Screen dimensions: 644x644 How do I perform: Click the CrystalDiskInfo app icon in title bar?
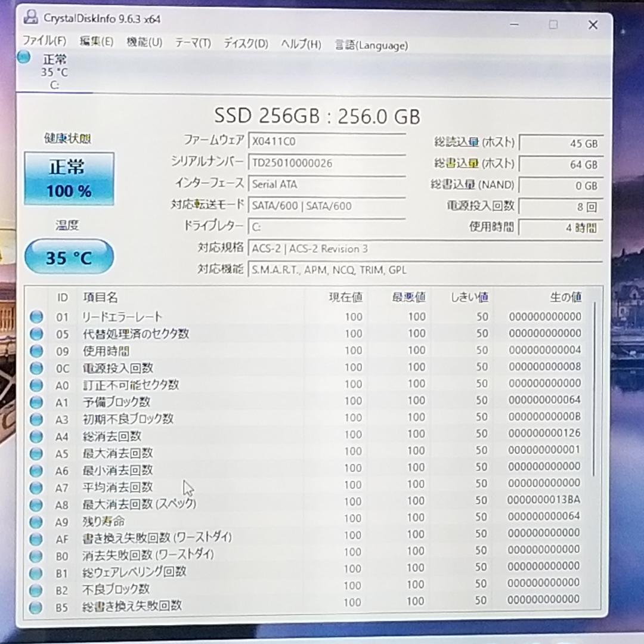pyautogui.click(x=31, y=17)
